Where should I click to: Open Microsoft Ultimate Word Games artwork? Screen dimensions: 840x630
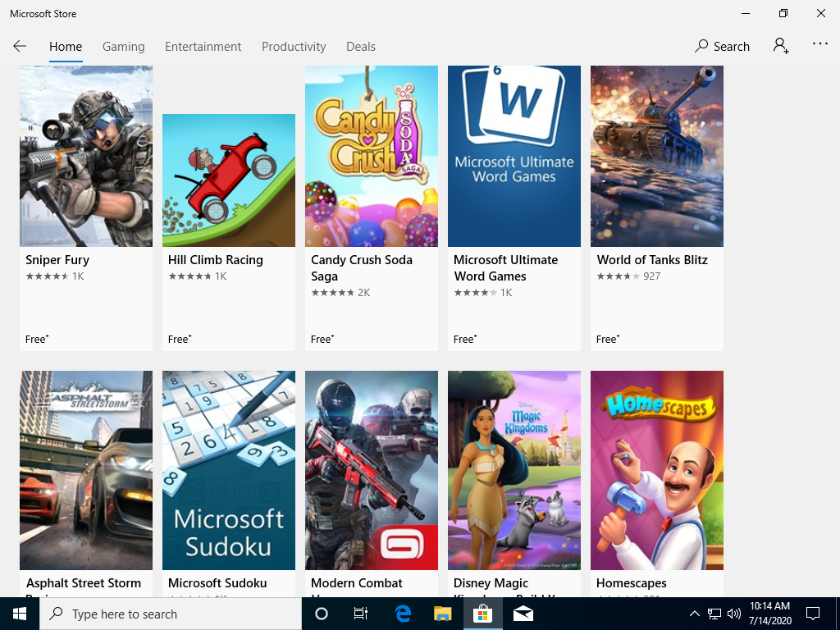click(514, 156)
